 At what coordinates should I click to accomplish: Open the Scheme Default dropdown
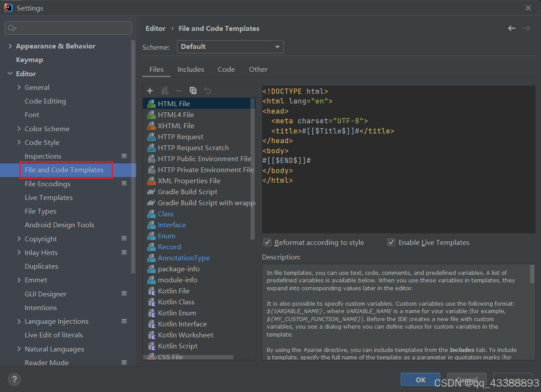pyautogui.click(x=230, y=47)
